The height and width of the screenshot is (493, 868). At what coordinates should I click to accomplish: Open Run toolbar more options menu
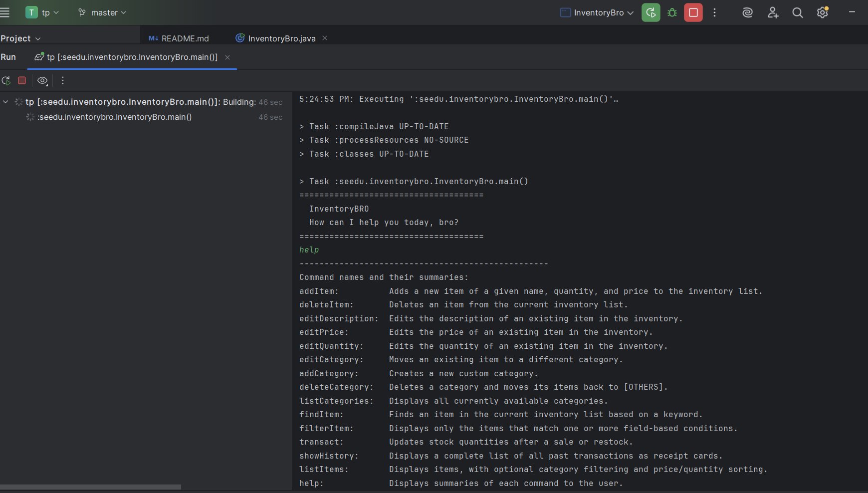coord(62,80)
